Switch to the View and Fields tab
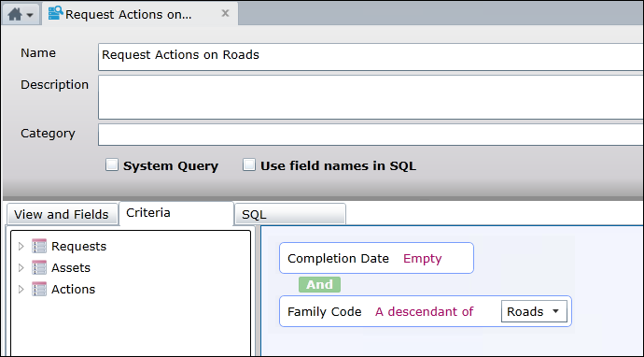 (x=62, y=214)
